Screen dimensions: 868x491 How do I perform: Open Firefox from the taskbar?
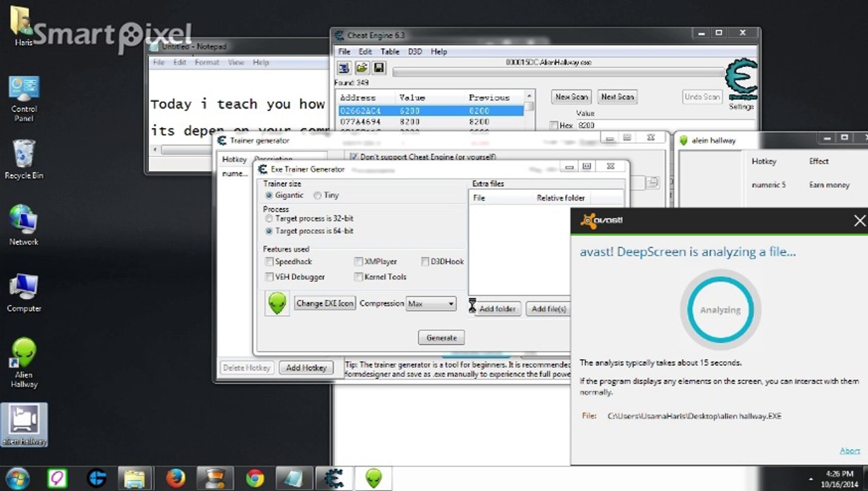click(175, 478)
